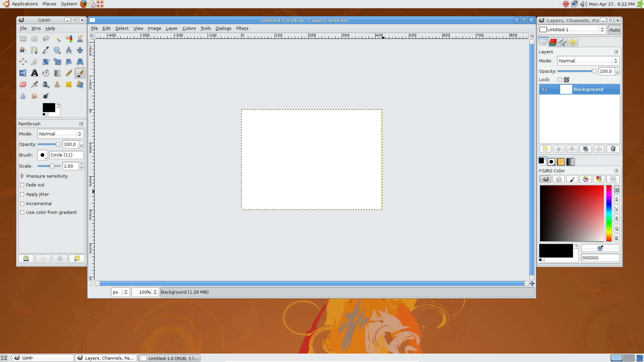Image resolution: width=644 pixels, height=362 pixels.
Task: Select the Move tool
Action: tap(80, 50)
